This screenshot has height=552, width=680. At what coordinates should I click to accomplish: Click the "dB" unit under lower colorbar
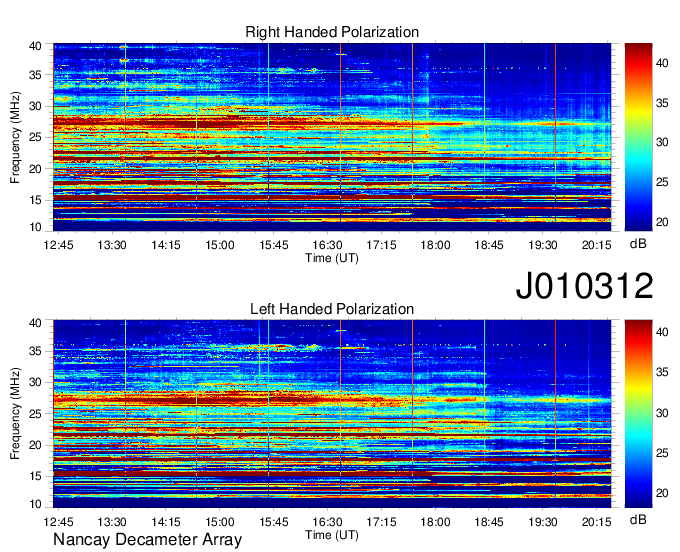[638, 519]
